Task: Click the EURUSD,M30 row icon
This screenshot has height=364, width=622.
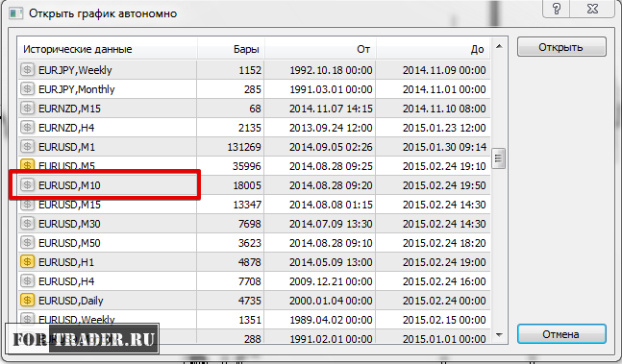Action: (27, 224)
